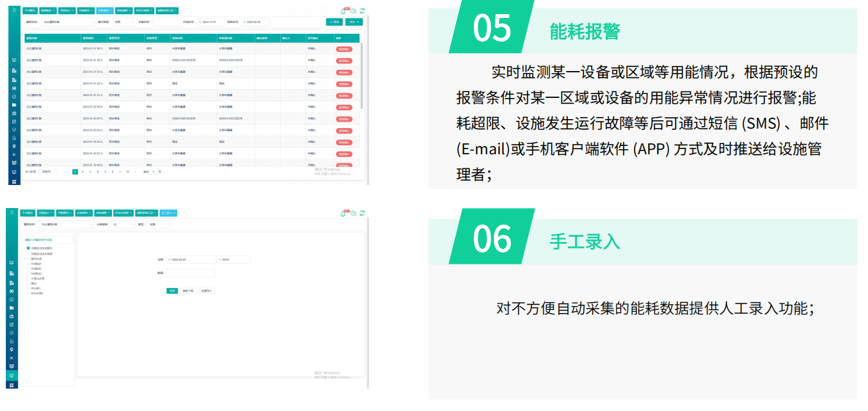Click the bell notification icon on alarm list screen
Viewport: 868px width, 411px height.
(x=343, y=11)
